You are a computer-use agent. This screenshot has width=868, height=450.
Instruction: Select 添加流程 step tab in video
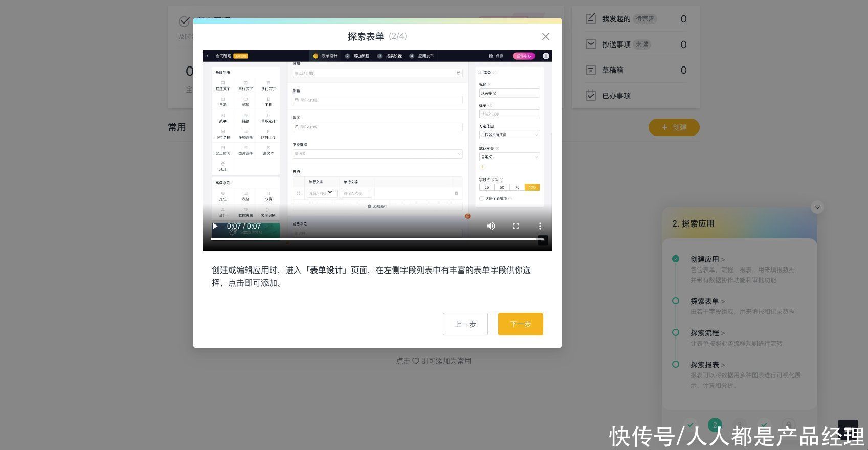point(358,56)
